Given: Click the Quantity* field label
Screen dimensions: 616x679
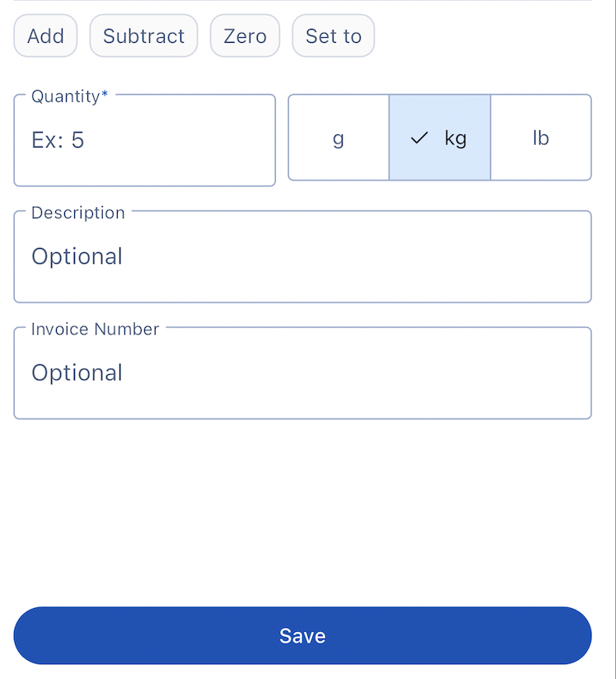Looking at the screenshot, I should 69,96.
